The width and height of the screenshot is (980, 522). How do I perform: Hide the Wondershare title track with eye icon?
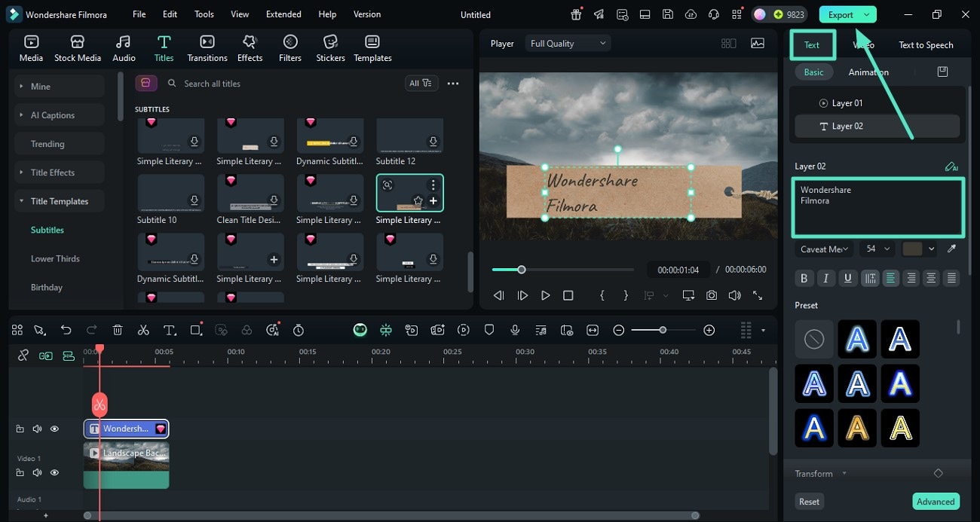click(54, 429)
